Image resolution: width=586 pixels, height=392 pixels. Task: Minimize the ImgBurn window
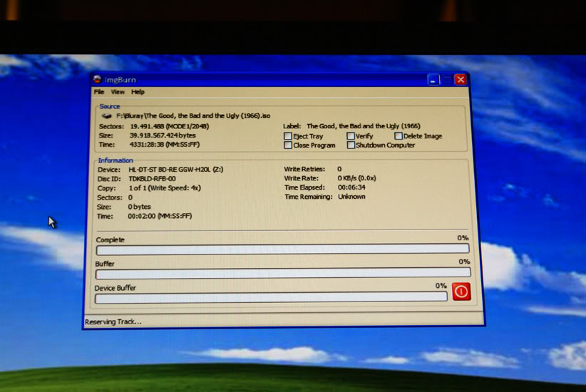pos(433,80)
